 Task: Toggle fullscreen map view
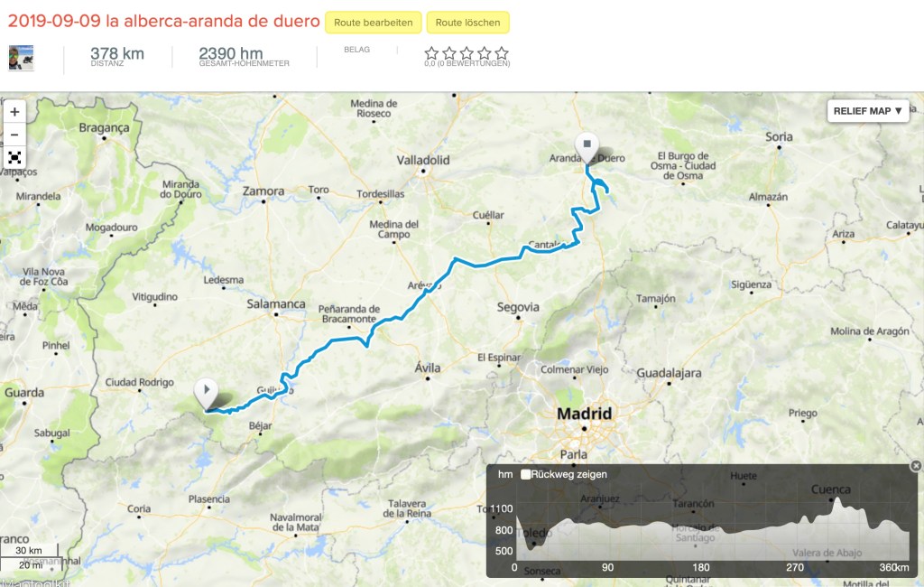14,157
